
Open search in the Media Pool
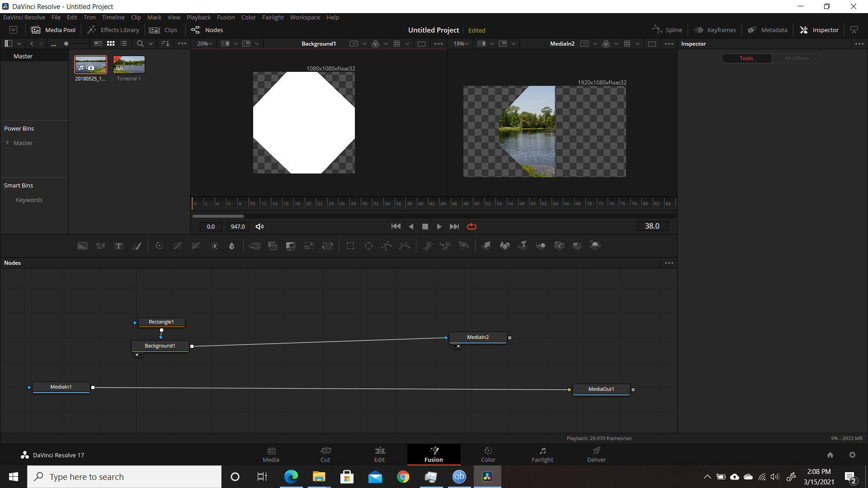tap(140, 44)
